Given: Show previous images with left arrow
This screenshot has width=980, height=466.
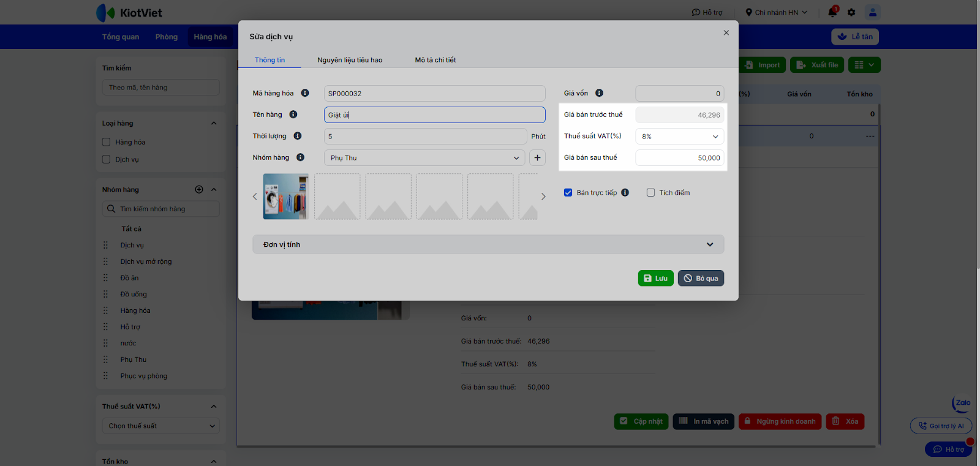Looking at the screenshot, I should [x=255, y=197].
